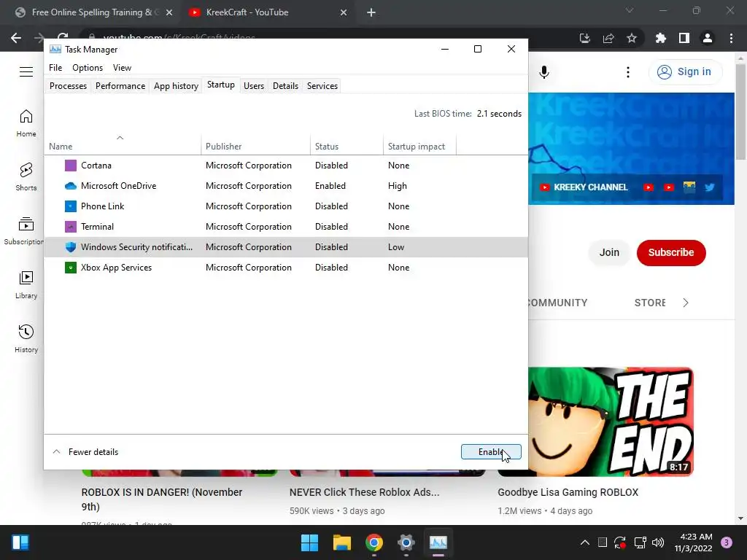Click Chrome share page icon
747x560 pixels.
click(608, 38)
